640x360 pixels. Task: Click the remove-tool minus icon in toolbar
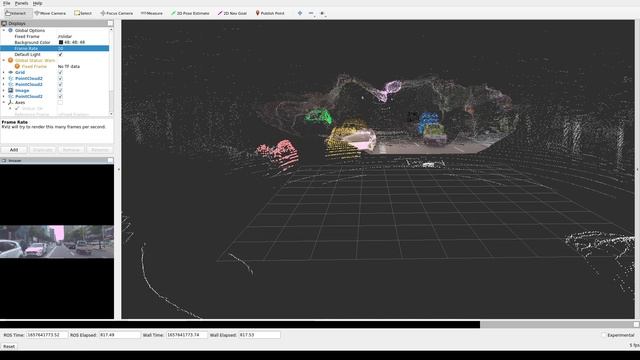coord(311,13)
